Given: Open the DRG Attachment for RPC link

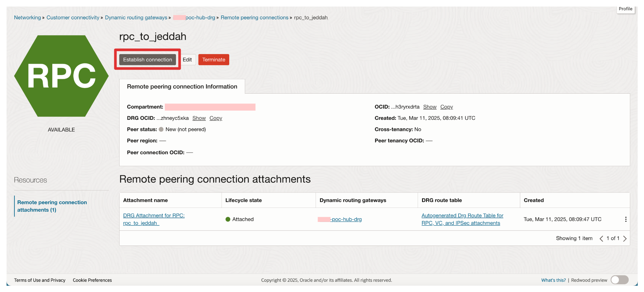Looking at the screenshot, I should 154,219.
